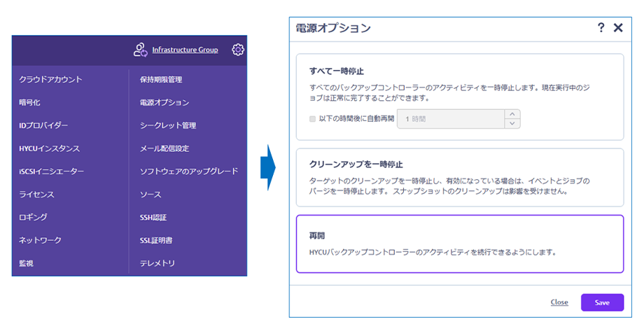The width and height of the screenshot is (644, 336).
Task: Open シークレット管理 menu item
Action: click(168, 125)
